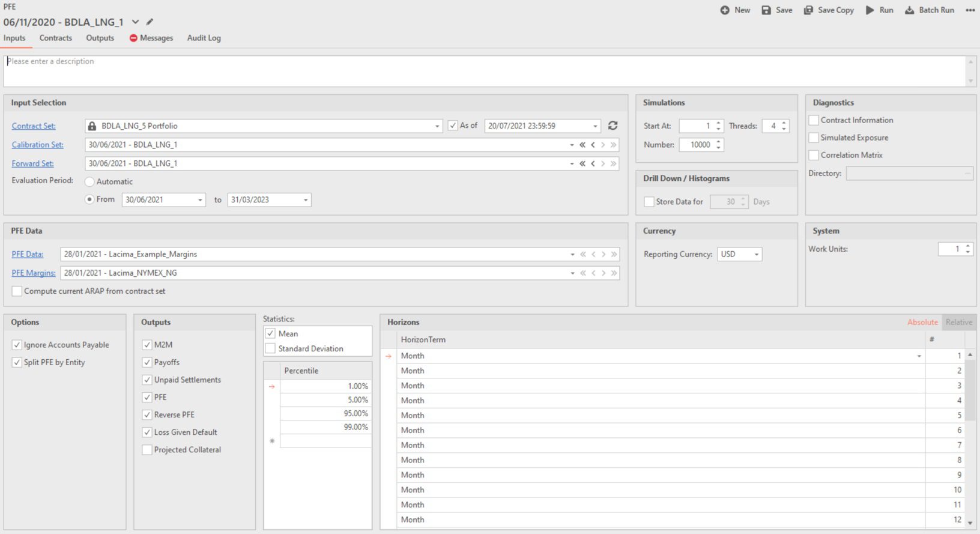Open the first HorizonTerm Month dropdown
This screenshot has height=534, width=980.
tap(919, 356)
